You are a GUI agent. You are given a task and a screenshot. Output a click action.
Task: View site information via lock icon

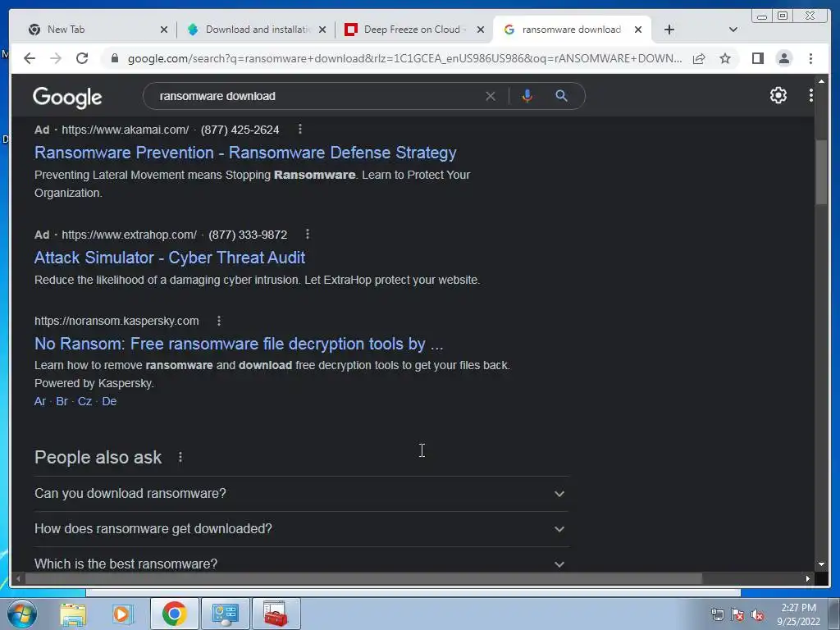(114, 58)
